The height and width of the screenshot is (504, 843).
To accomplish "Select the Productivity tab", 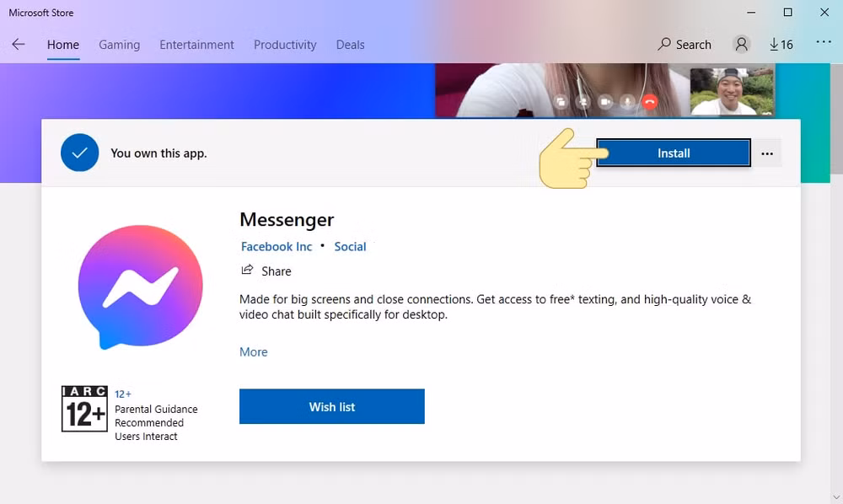I will point(285,45).
